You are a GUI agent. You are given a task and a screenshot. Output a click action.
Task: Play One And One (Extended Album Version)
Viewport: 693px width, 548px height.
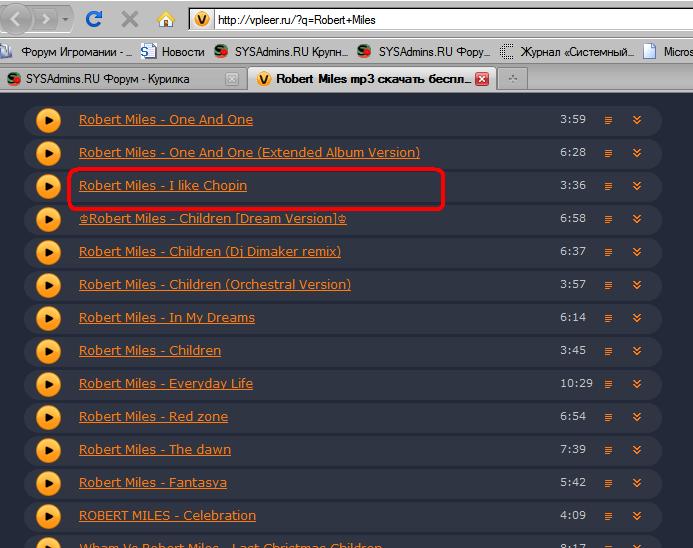pos(48,153)
